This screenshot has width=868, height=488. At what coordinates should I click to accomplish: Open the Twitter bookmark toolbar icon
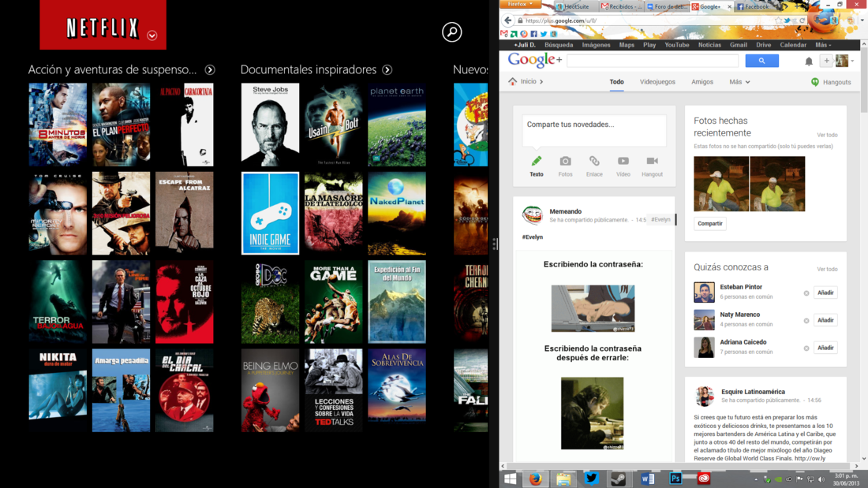(x=544, y=34)
